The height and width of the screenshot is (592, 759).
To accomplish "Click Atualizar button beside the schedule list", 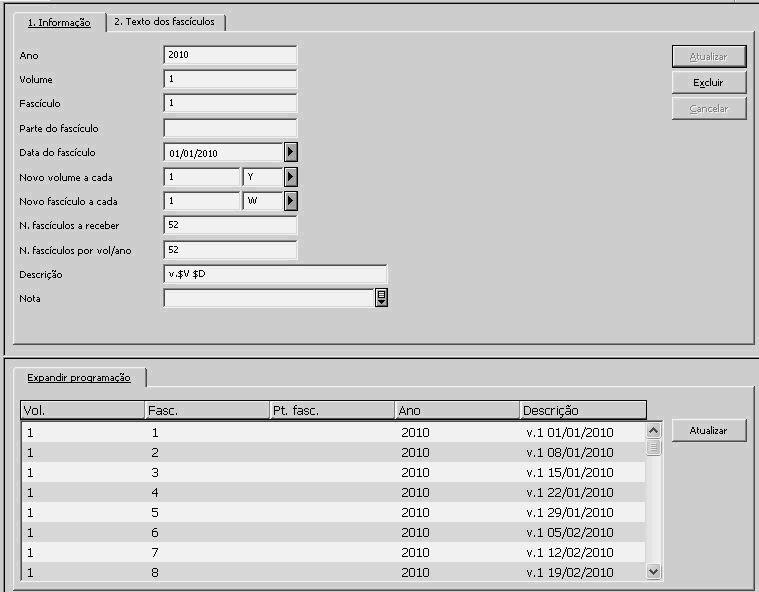I will [x=709, y=430].
